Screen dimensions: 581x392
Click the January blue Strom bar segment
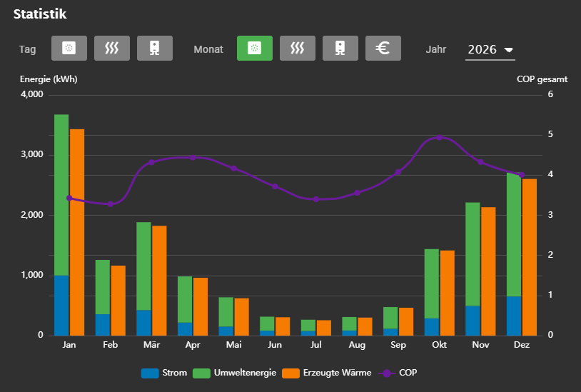(61, 306)
